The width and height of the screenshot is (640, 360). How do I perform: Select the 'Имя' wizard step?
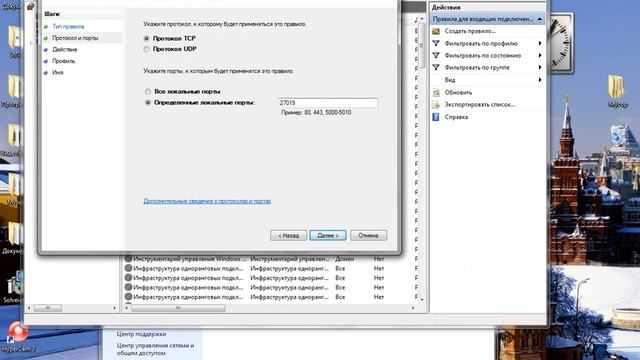point(58,72)
